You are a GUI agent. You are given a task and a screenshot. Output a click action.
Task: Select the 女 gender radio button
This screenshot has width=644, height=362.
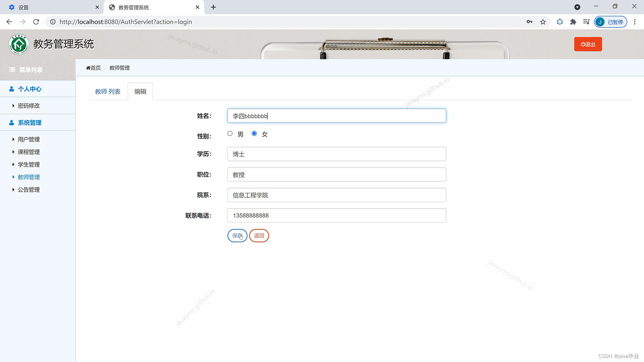[254, 133]
